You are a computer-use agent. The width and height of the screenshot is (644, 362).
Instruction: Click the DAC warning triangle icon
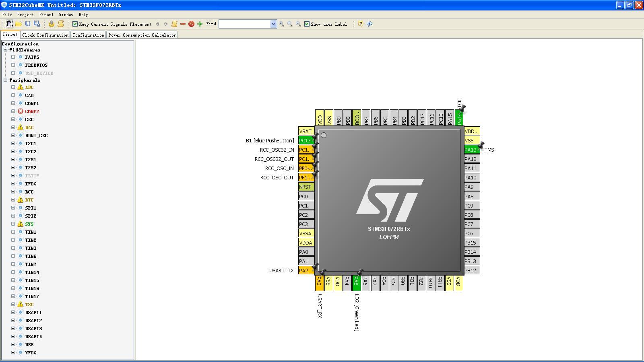pos(21,128)
